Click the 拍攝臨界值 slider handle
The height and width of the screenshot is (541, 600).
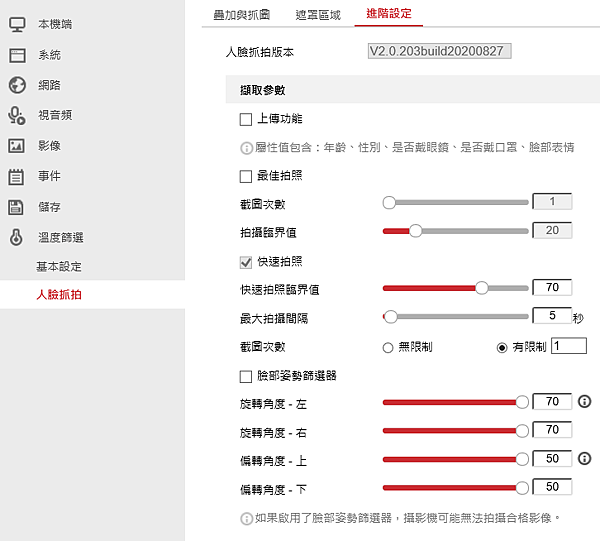click(416, 231)
